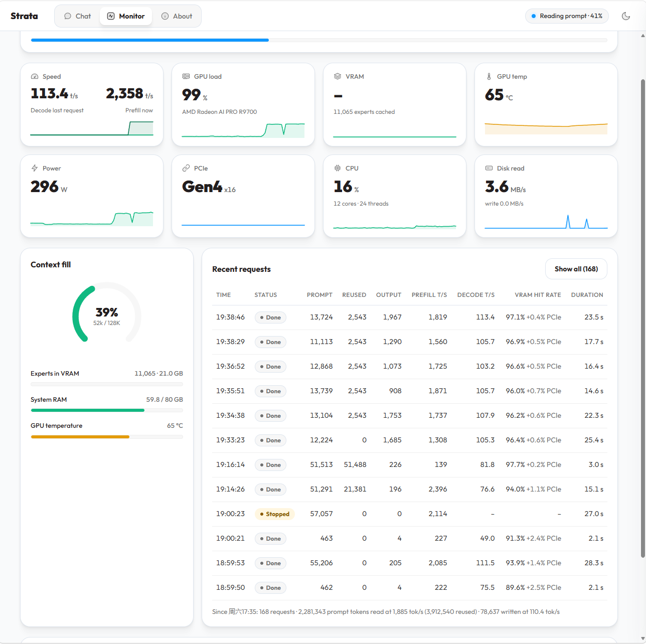This screenshot has width=646, height=644.
Task: Open the Chat tab
Action: 77,16
